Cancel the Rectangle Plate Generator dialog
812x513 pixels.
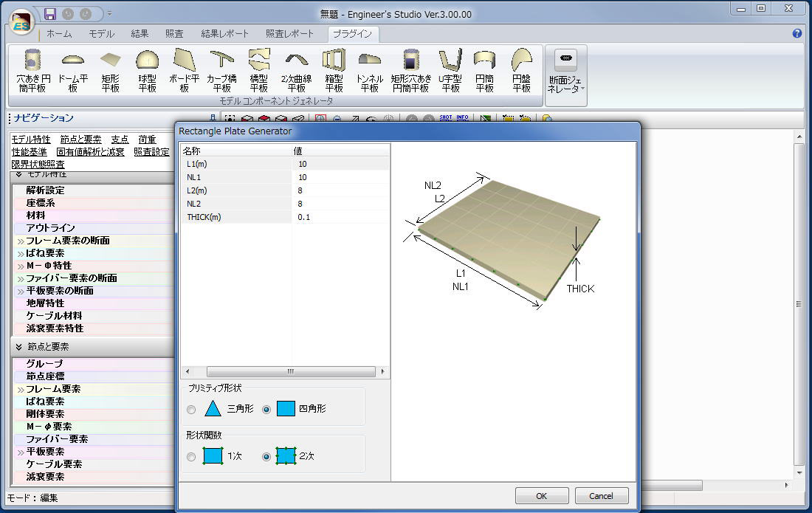pos(601,496)
